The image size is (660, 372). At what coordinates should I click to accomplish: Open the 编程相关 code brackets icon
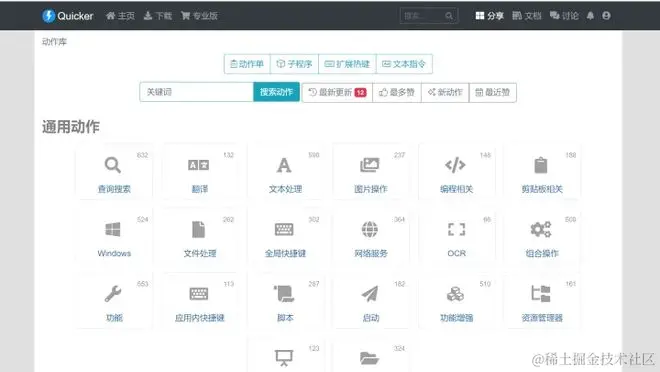point(455,165)
